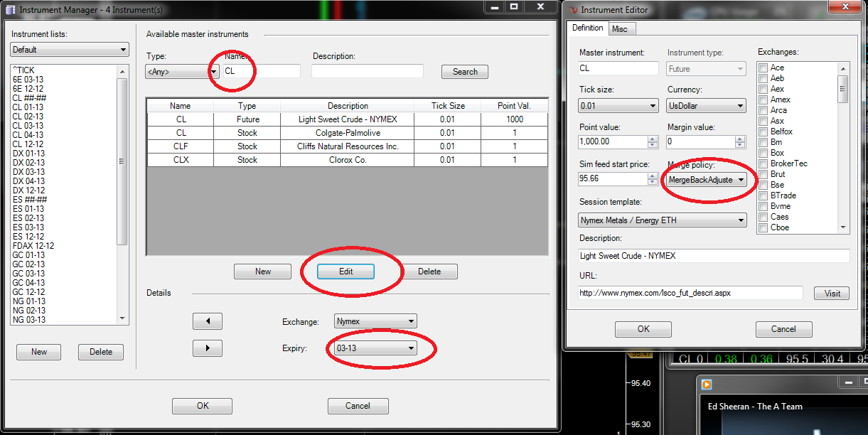Click the Light Sweet Crude description field
The height and width of the screenshot is (435, 868).
point(714,256)
